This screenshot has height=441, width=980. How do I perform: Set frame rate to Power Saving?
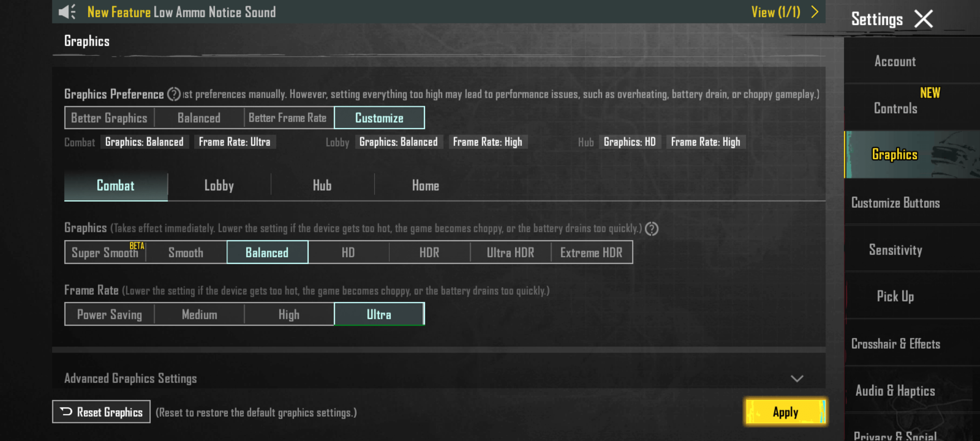coord(109,314)
